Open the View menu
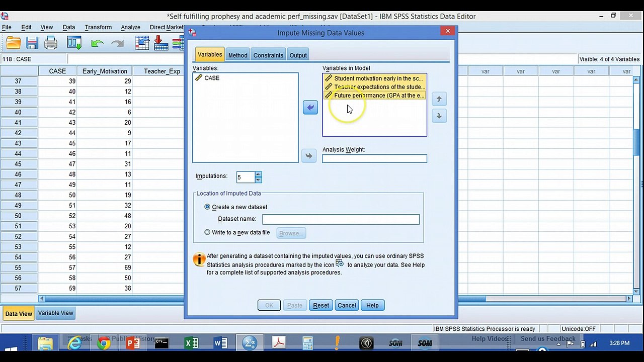The image size is (644, 362). [47, 27]
